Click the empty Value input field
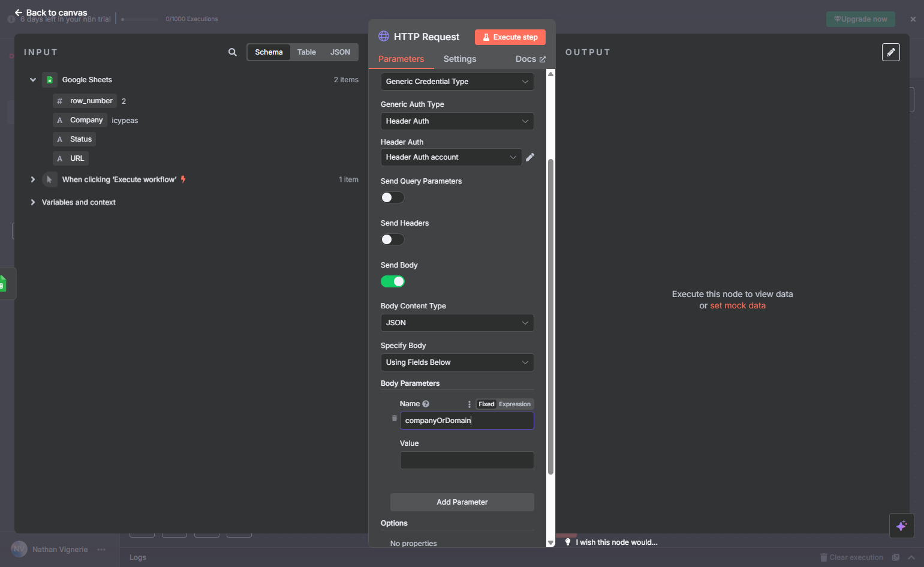 467,460
